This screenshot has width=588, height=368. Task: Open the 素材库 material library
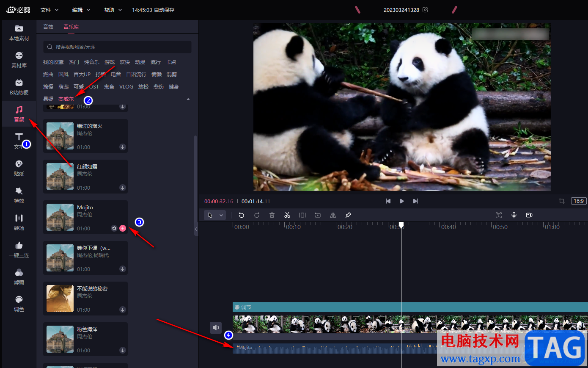19,60
